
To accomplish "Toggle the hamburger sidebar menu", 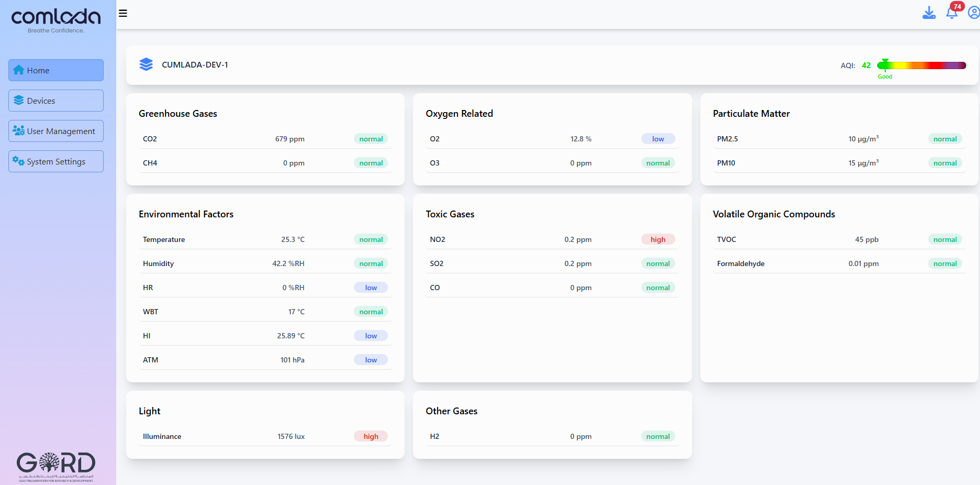I will pyautogui.click(x=123, y=13).
